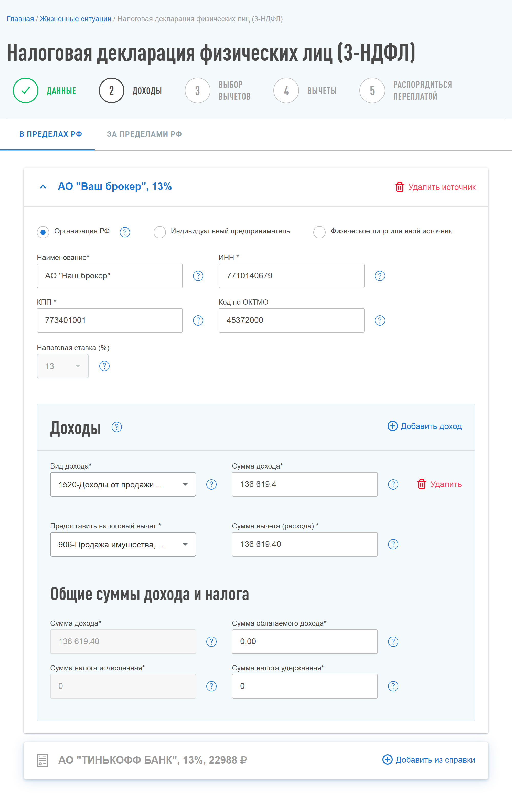
Task: Click Удалить text for income entry
Action: coord(446,484)
